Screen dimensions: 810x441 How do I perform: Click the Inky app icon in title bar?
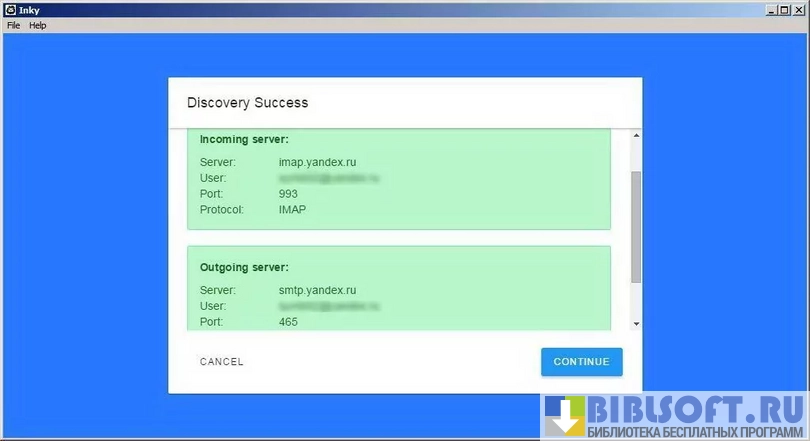coord(9,10)
